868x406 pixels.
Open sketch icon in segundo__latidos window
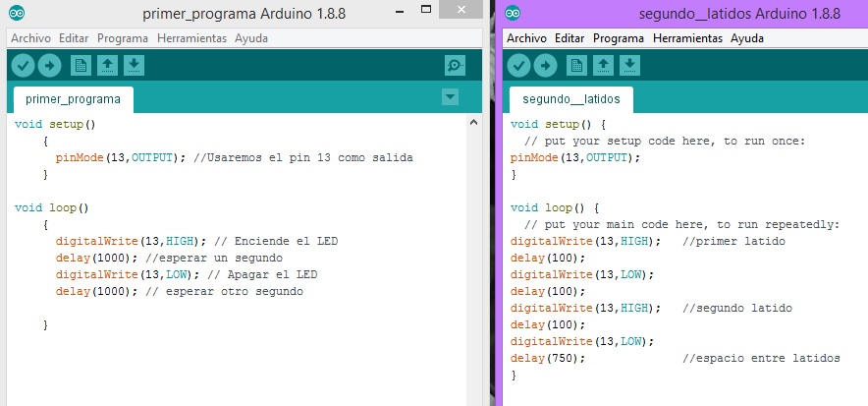(604, 65)
